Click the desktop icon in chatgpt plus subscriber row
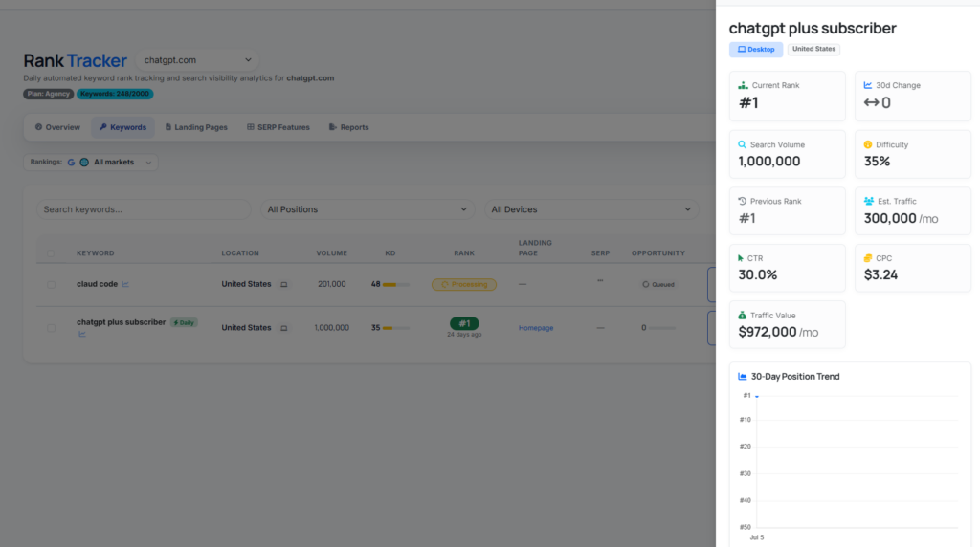Viewport: 980px width, 547px height. (283, 328)
